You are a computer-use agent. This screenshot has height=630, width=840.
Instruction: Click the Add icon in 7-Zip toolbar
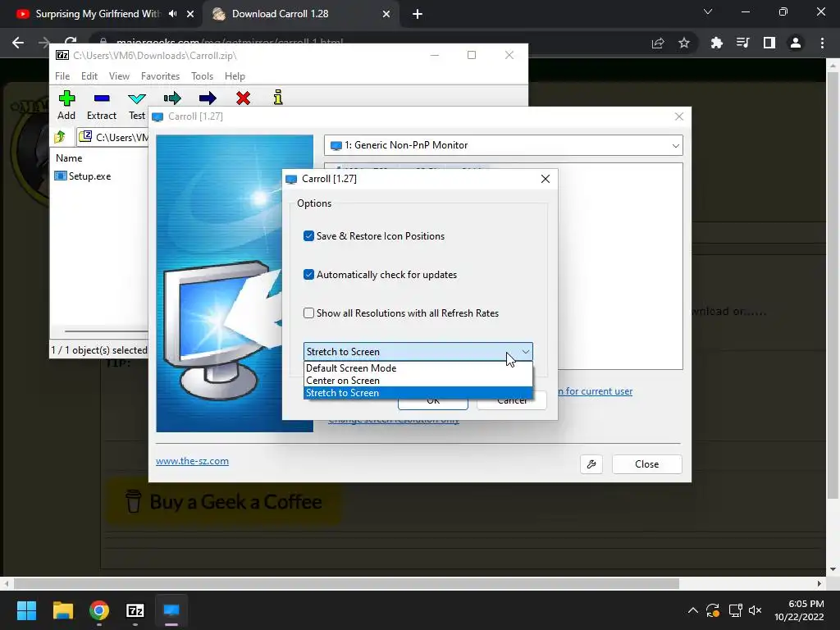[x=66, y=98]
